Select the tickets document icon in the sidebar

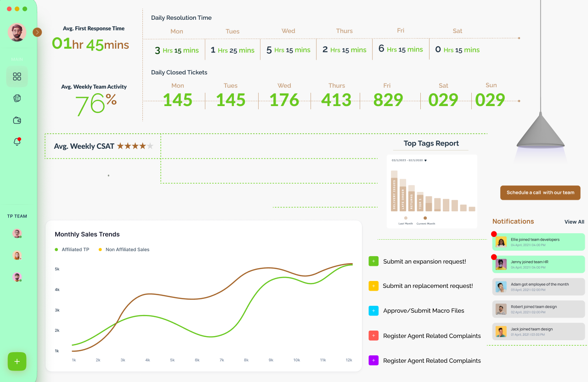(x=17, y=98)
